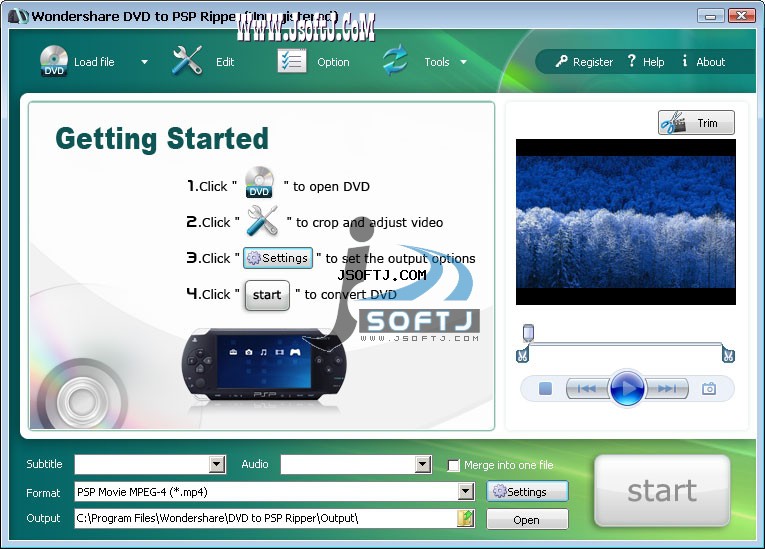Click the application icon in title bar
The height and width of the screenshot is (549, 765).
19,16
